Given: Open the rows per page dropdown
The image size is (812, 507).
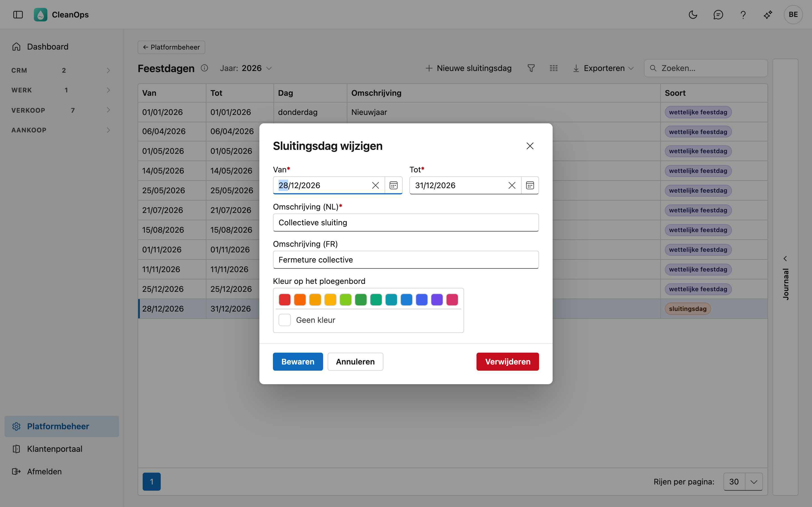Looking at the screenshot, I should click(743, 482).
